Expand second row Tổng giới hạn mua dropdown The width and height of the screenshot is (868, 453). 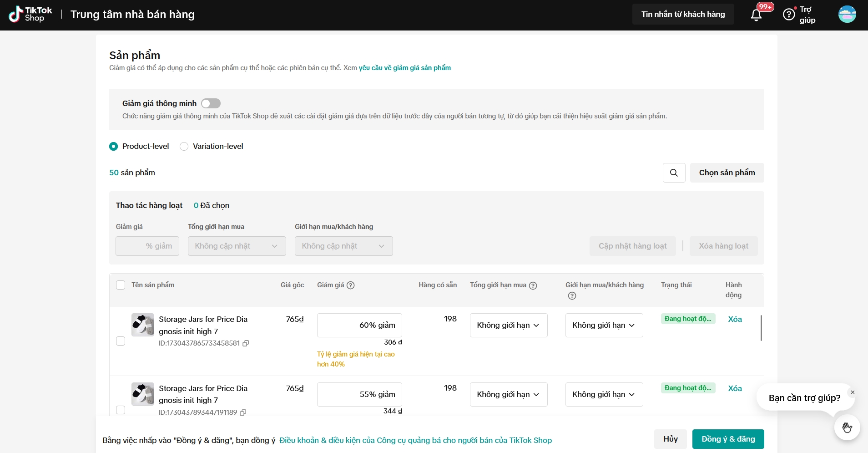pyautogui.click(x=508, y=394)
